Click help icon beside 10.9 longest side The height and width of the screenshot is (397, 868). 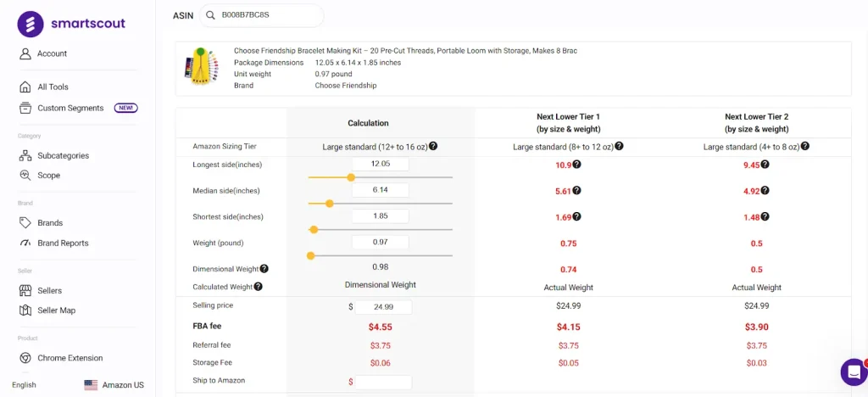tap(576, 165)
